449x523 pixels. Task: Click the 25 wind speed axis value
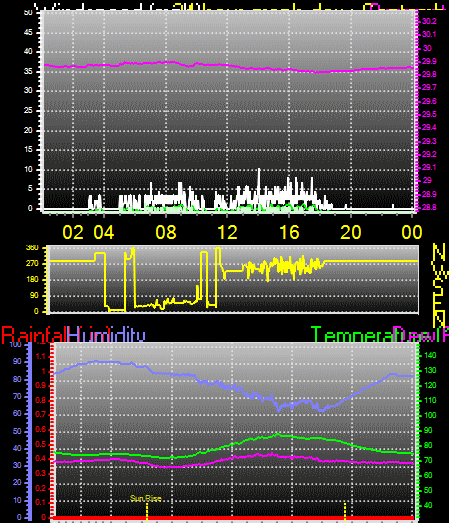click(28, 110)
